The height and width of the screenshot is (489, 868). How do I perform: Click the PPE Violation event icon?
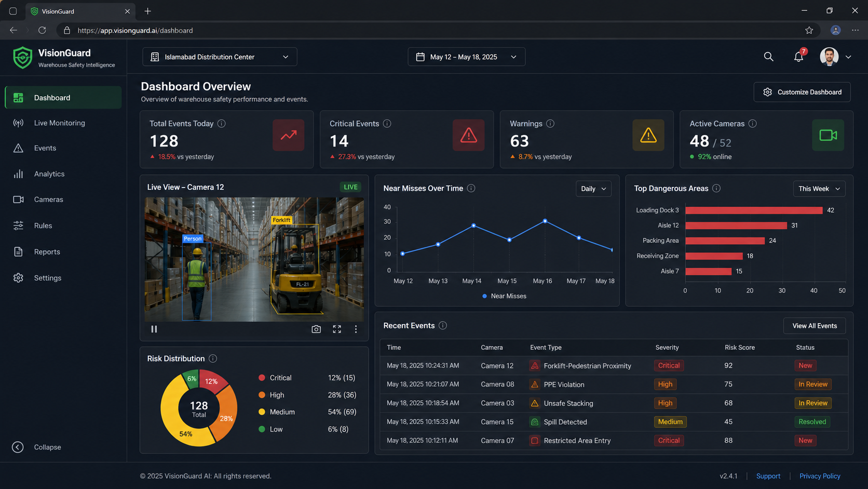tap(535, 385)
